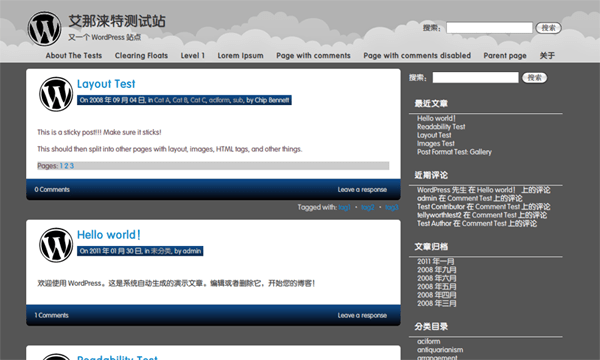Open the Lorem Ipsum page
Screen dimensions: 600x360
pos(240,55)
